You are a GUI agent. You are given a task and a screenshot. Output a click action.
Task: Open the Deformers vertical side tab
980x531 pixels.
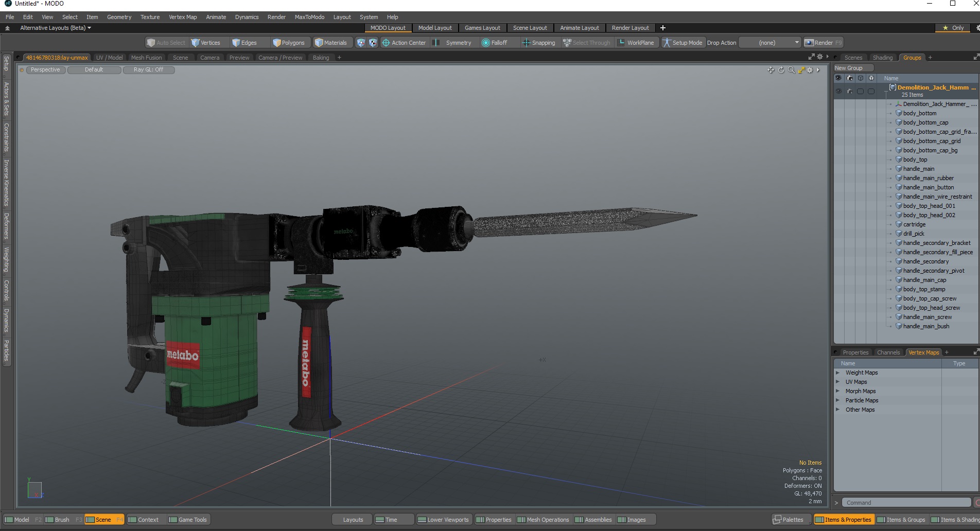click(6, 225)
